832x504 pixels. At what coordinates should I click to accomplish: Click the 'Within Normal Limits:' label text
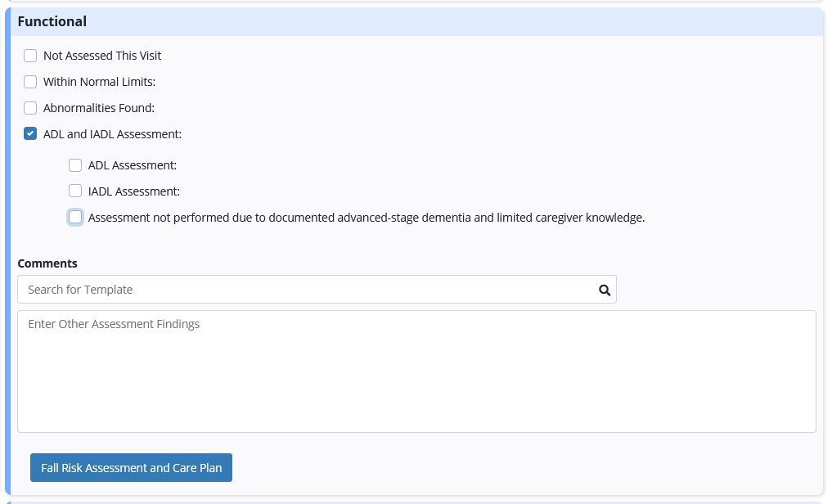click(99, 82)
